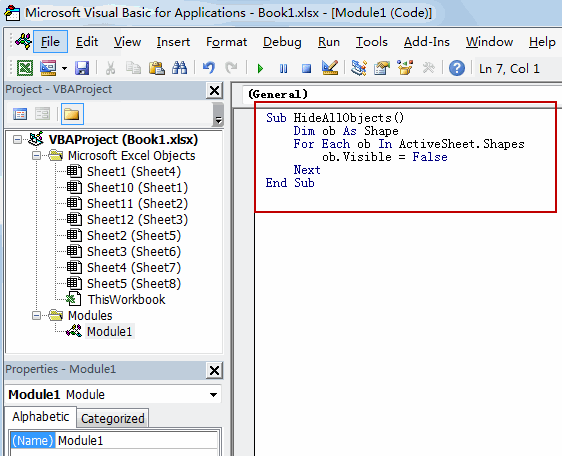Collapse Microsoft Excel Objects folder
Viewport: 562px width, 456px height.
(36, 156)
